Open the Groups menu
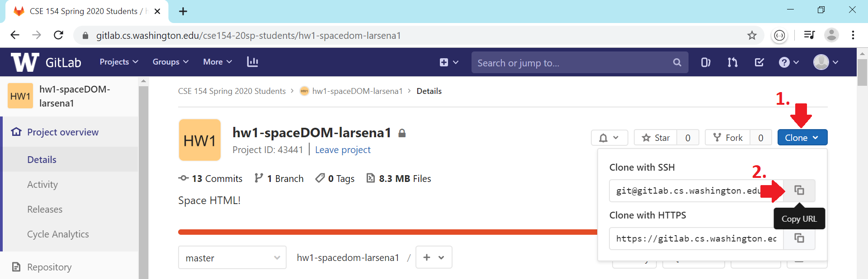Image resolution: width=868 pixels, height=279 pixels. [x=170, y=62]
